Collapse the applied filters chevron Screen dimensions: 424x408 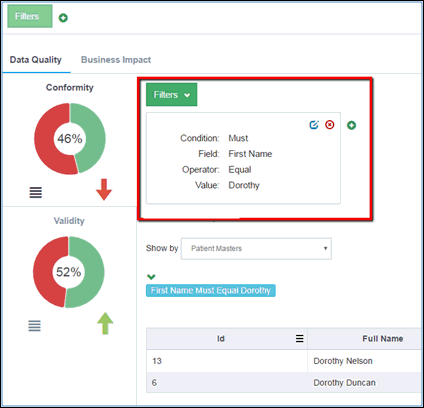tap(151, 277)
